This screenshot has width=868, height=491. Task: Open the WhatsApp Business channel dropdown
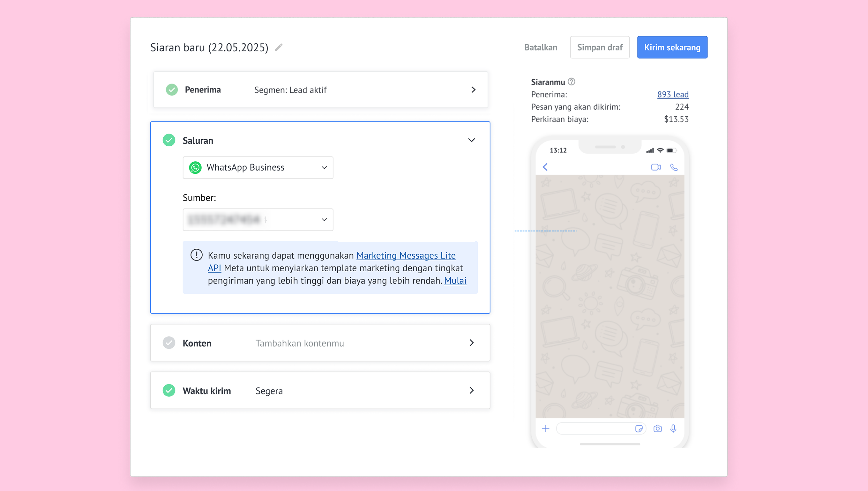[x=258, y=168]
